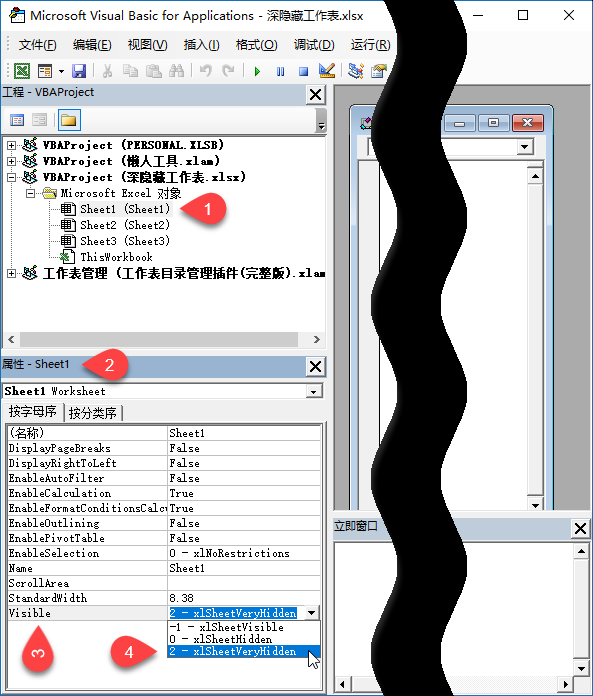
Task: Collapse Microsoft Excel 对象 folder
Action: (30, 193)
